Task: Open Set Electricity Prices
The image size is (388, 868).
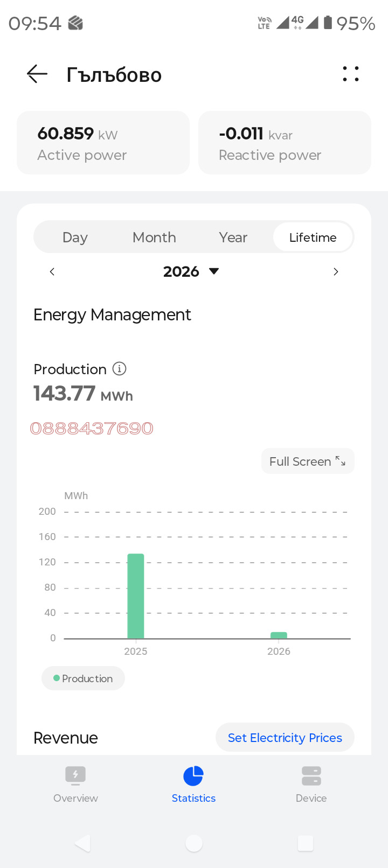Action: [285, 738]
